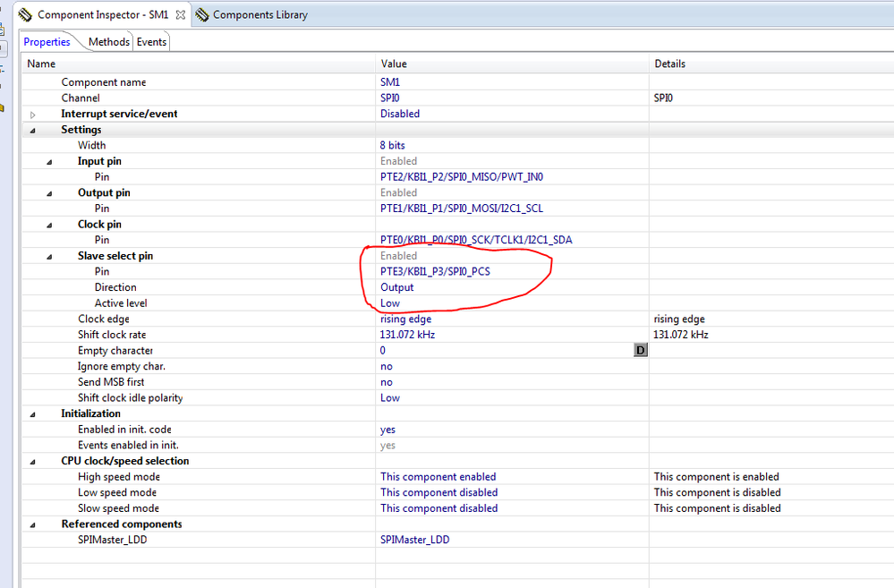Collapse the CPU clock/speed selection group
Viewport: 894px width, 588px height.
click(32, 462)
